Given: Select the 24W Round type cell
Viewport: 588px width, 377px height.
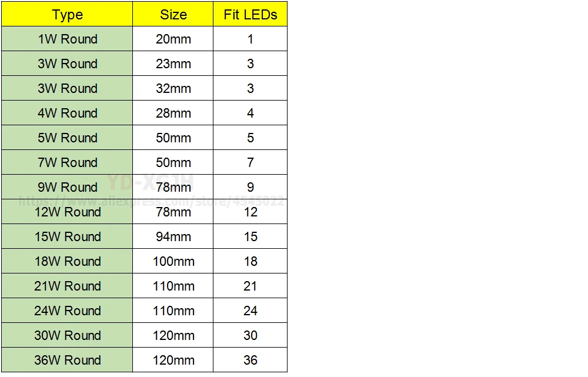Looking at the screenshot, I should pos(67,311).
